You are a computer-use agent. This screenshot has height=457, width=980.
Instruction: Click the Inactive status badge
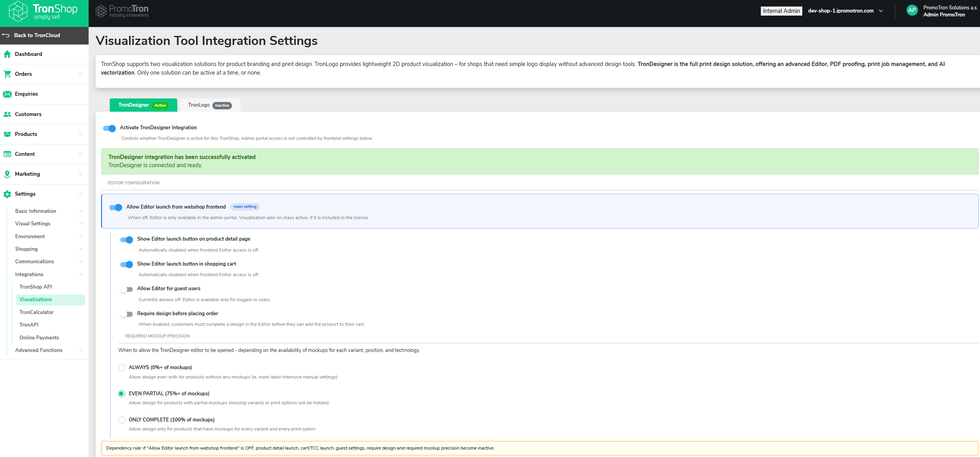(x=222, y=105)
